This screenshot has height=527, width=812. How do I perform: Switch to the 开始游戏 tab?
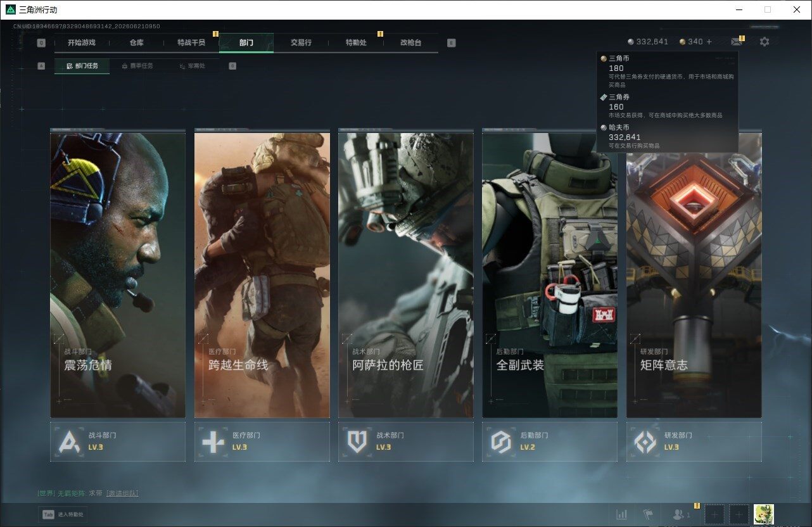pos(82,42)
